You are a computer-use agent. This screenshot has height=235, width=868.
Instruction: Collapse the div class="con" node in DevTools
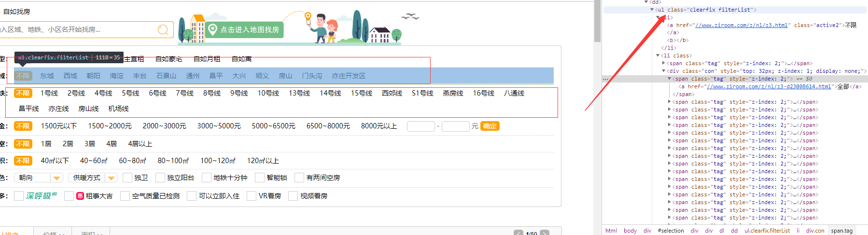pyautogui.click(x=663, y=71)
